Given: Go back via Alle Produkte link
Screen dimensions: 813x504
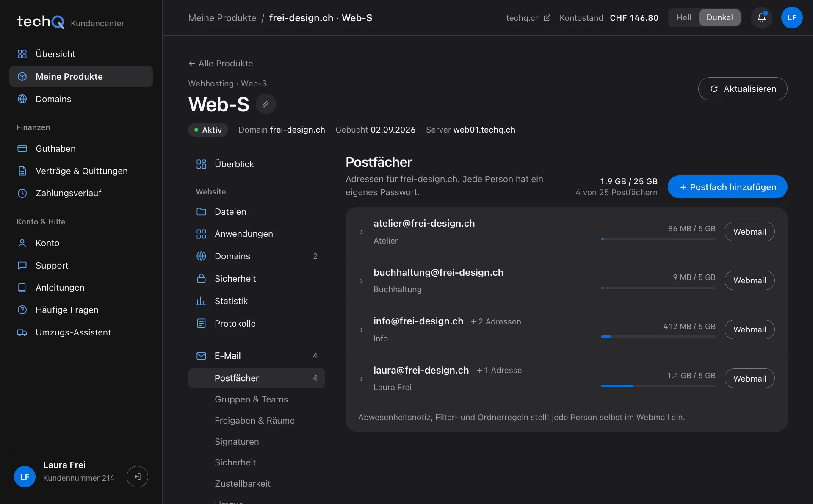Looking at the screenshot, I should pos(221,64).
